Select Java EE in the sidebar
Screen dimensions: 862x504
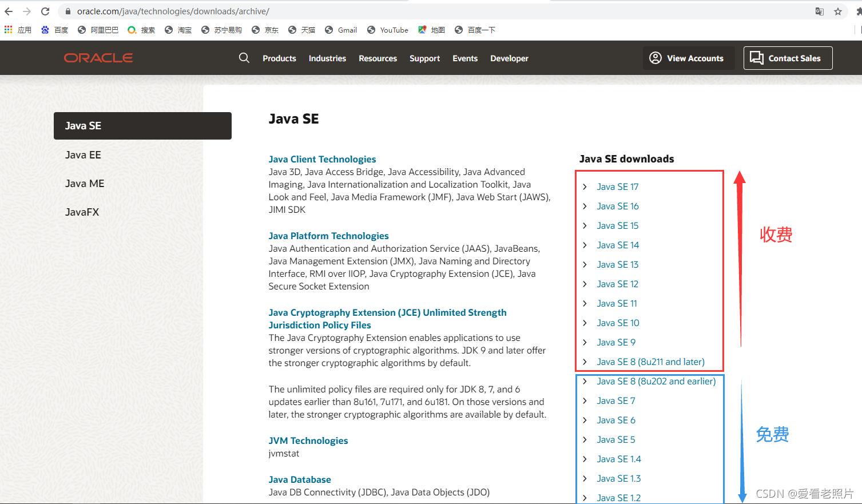(83, 155)
